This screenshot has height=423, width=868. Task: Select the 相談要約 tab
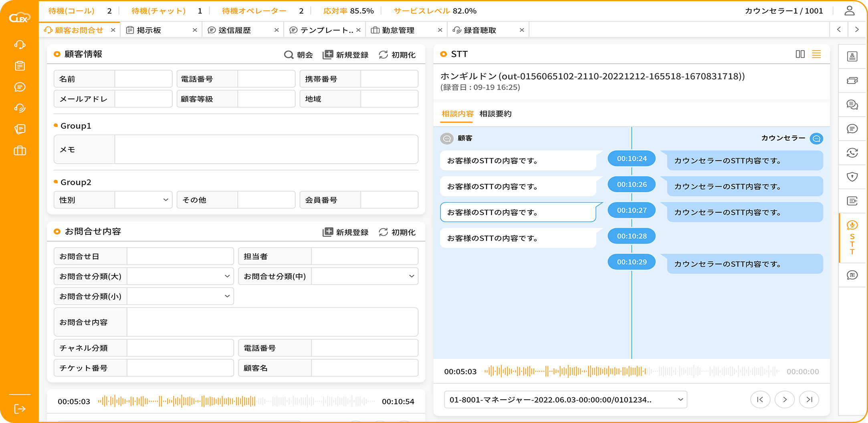495,114
